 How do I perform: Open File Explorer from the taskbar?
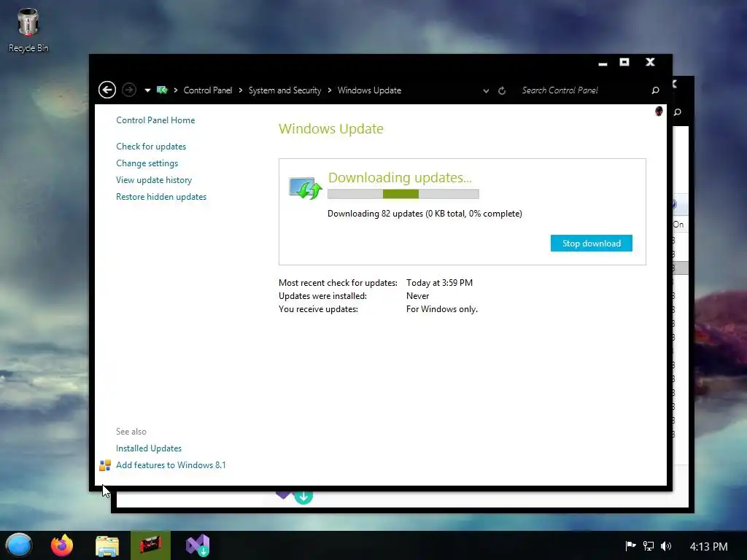pyautogui.click(x=107, y=545)
